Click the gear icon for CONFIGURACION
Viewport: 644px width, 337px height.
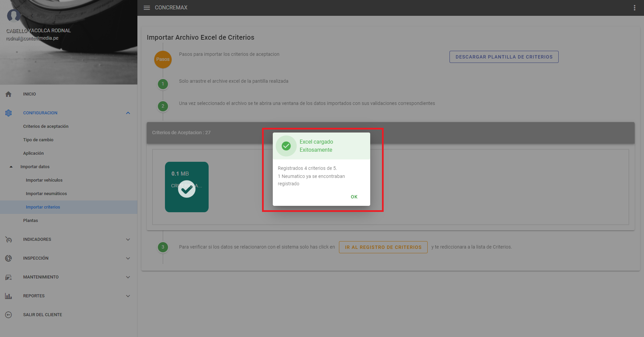tap(8, 113)
